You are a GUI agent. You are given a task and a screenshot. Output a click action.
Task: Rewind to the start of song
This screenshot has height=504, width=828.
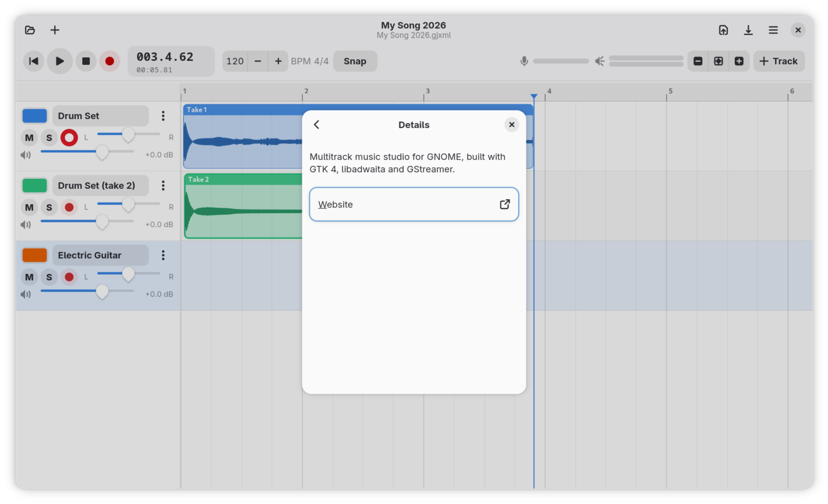coord(34,61)
